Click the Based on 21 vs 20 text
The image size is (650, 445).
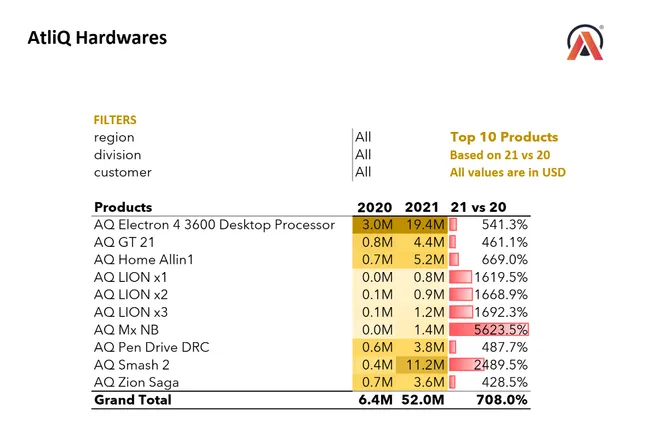500,155
